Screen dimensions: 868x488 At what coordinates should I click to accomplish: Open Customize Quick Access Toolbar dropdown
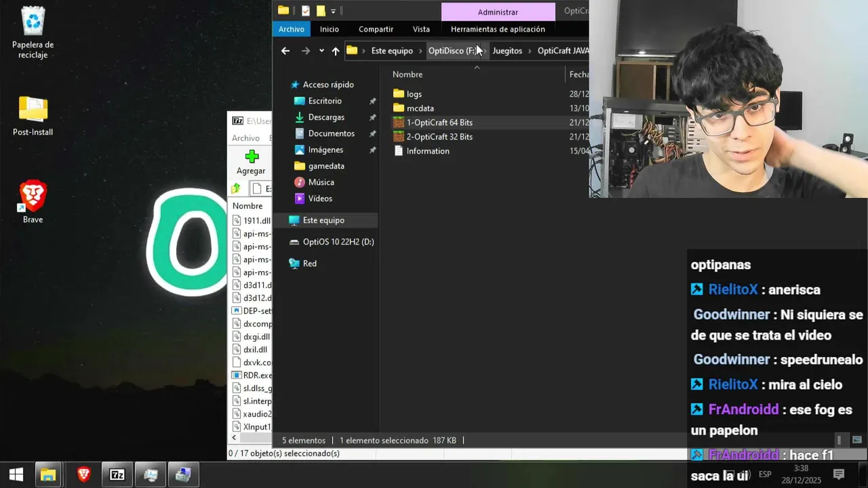333,11
